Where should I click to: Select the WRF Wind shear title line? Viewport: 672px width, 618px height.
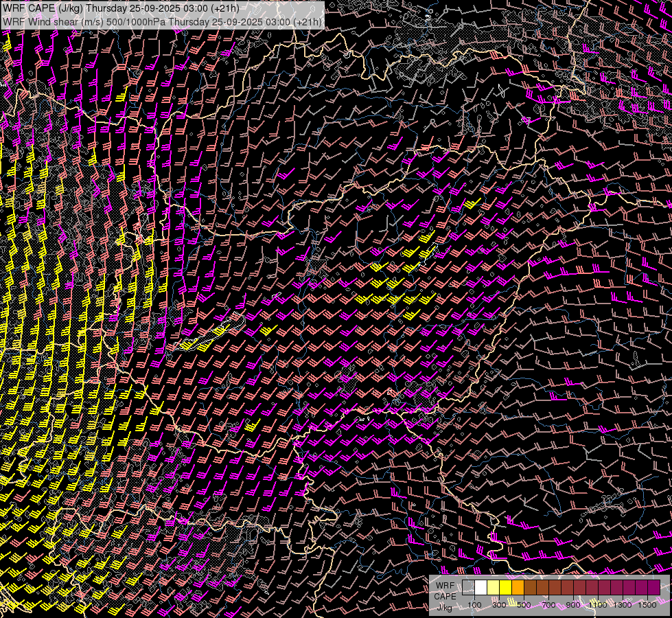tap(162, 22)
